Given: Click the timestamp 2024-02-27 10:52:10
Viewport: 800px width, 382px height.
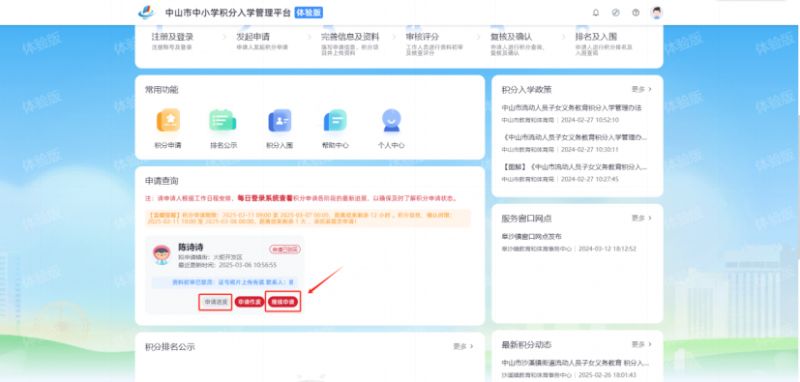Looking at the screenshot, I should click(589, 120).
